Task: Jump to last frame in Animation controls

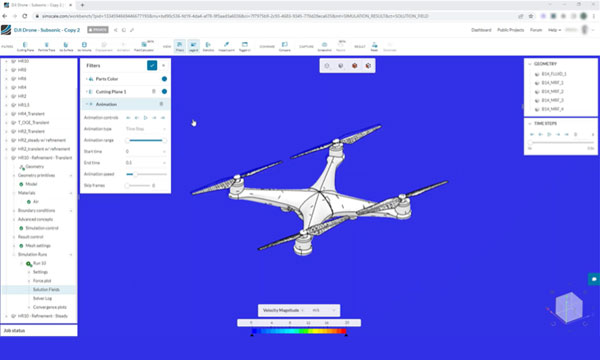Action: [x=163, y=117]
